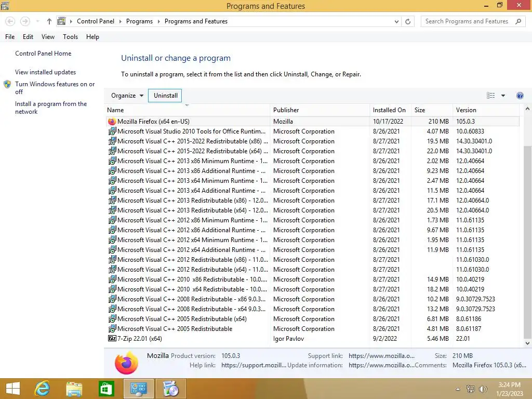
Task: Change the list view layout icon
Action: (x=490, y=96)
